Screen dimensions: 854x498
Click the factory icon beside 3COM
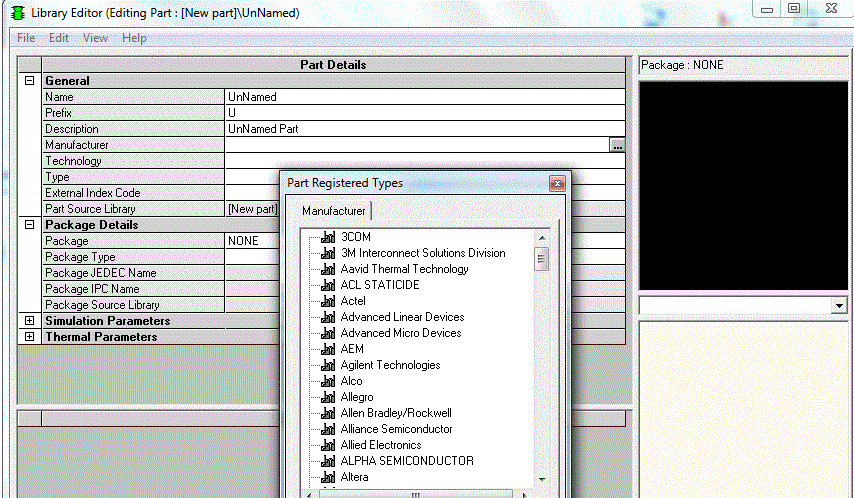[328, 237]
